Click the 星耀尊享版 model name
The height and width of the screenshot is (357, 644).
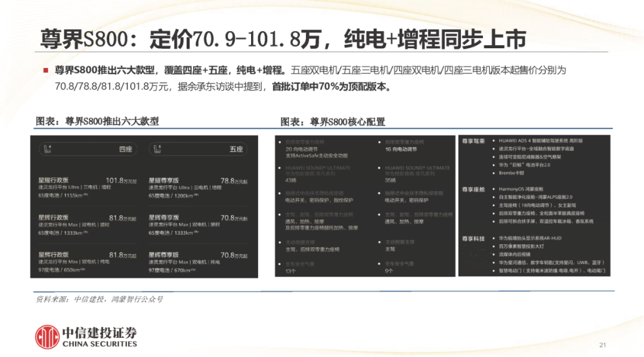pos(164,181)
